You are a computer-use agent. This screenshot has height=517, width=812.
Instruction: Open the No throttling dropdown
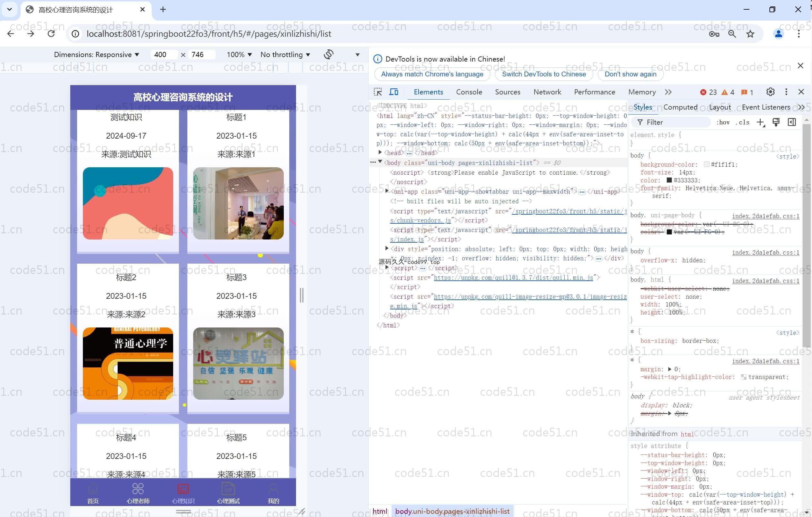285,54
